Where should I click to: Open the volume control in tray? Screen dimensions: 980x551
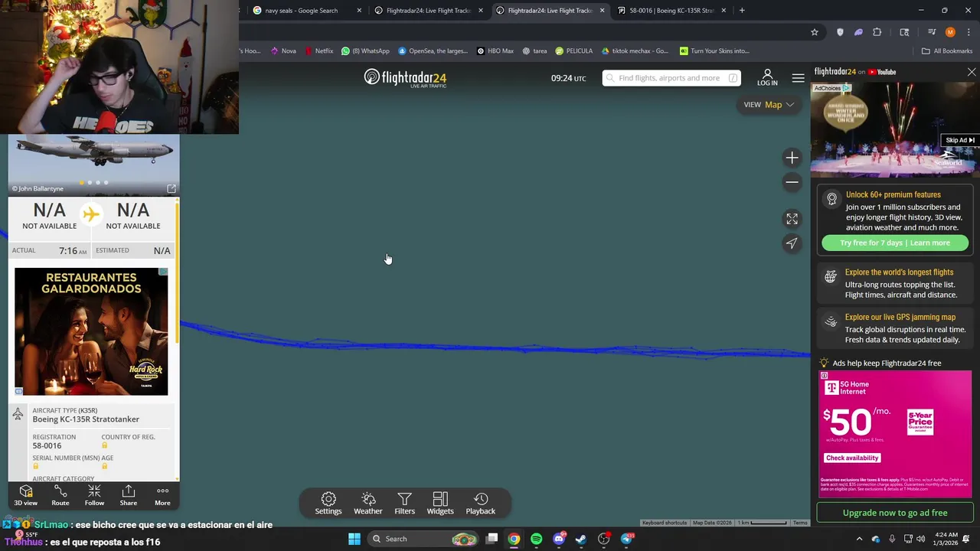click(920, 539)
